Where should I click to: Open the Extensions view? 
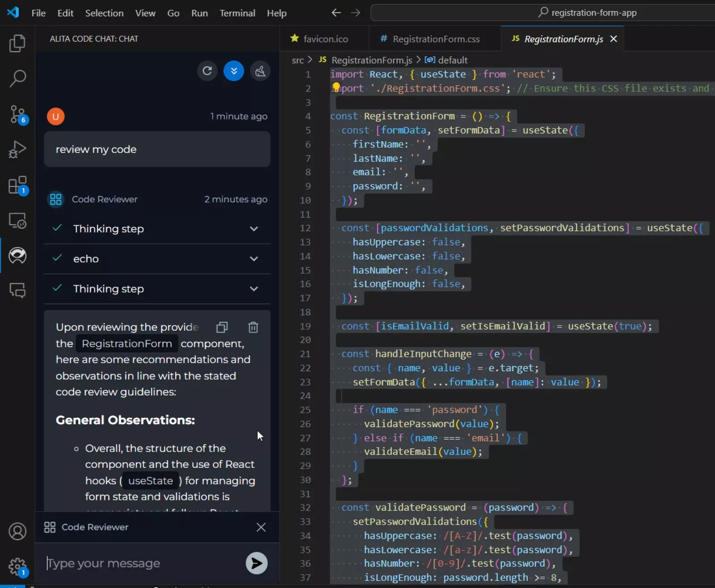pyautogui.click(x=17, y=185)
